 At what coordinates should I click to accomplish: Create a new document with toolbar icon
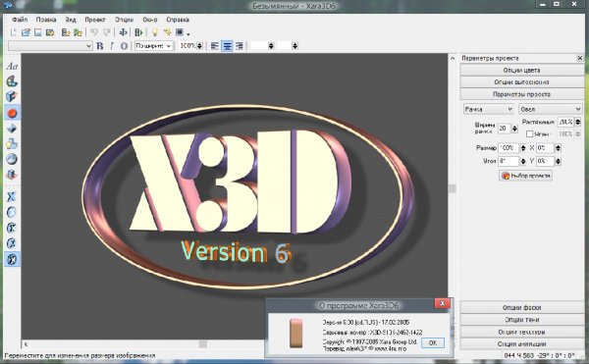(x=14, y=32)
